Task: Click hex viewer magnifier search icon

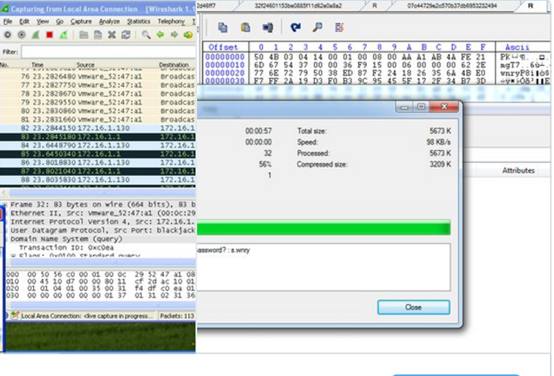Action: point(317,27)
